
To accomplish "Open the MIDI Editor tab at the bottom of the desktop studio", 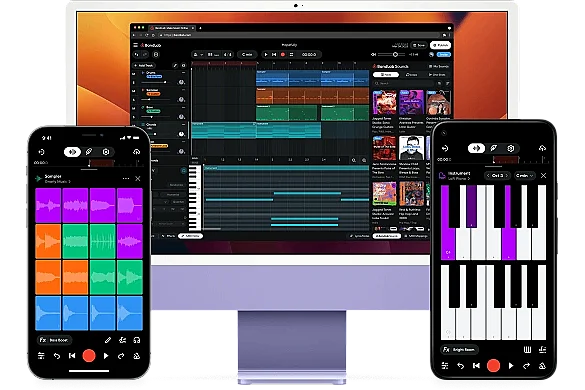I will coord(190,236).
